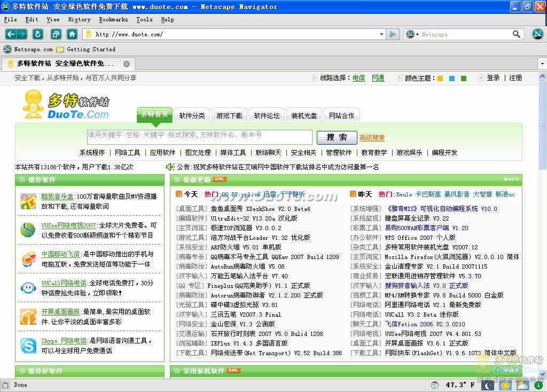
Task: Open the Tools menu
Action: point(144,20)
